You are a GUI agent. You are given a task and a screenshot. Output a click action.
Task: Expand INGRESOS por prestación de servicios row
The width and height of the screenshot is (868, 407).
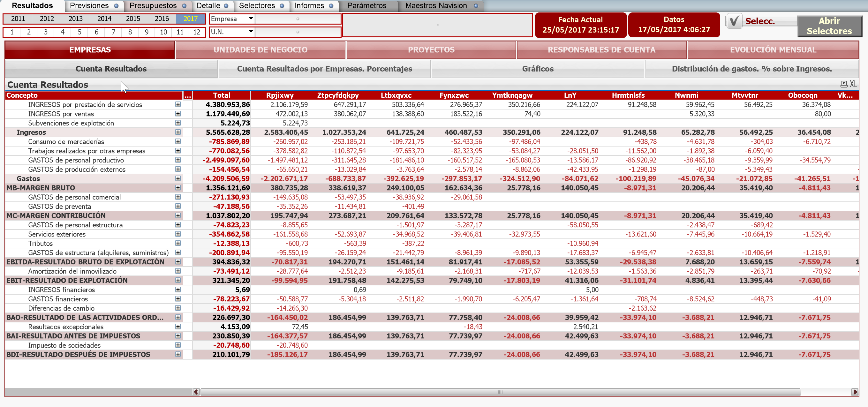coord(178,104)
